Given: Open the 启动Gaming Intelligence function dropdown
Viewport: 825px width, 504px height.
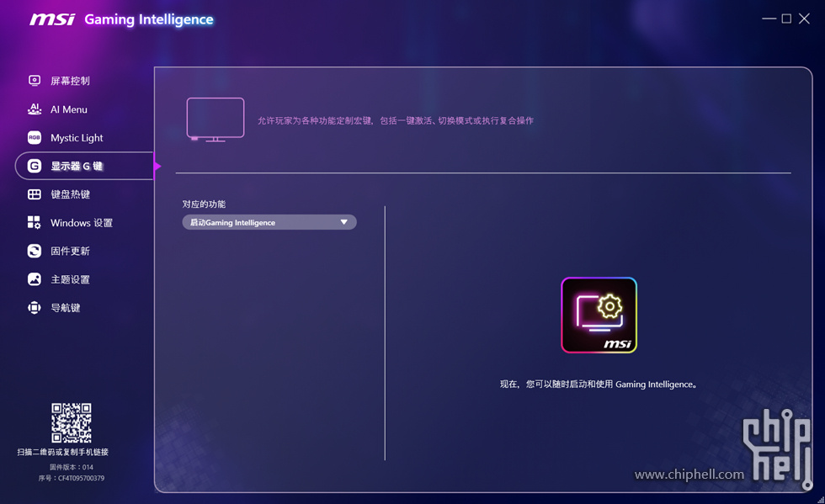Looking at the screenshot, I should pos(269,222).
